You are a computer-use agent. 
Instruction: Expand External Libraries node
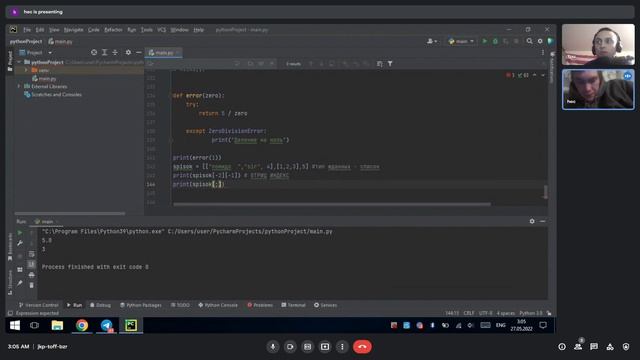(19, 87)
